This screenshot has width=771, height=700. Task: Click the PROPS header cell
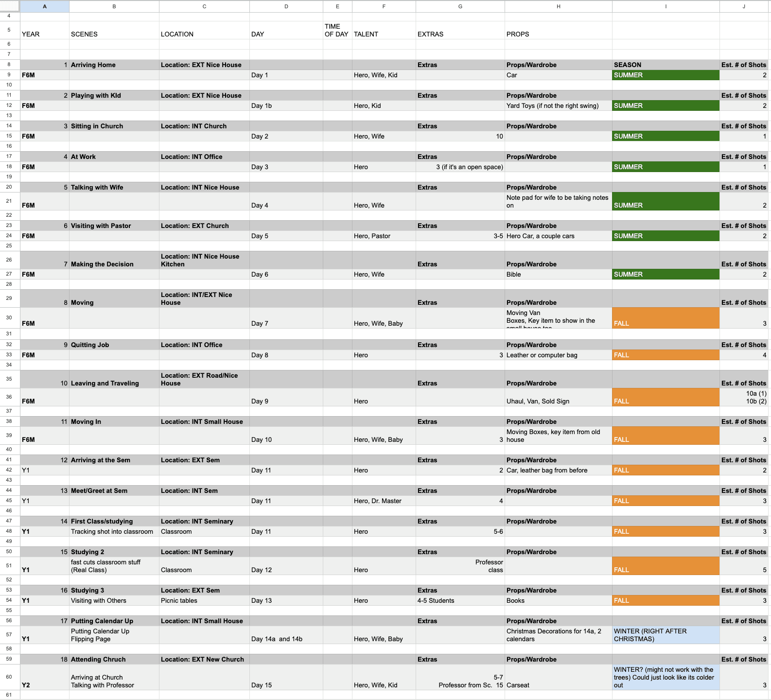pyautogui.click(x=558, y=30)
